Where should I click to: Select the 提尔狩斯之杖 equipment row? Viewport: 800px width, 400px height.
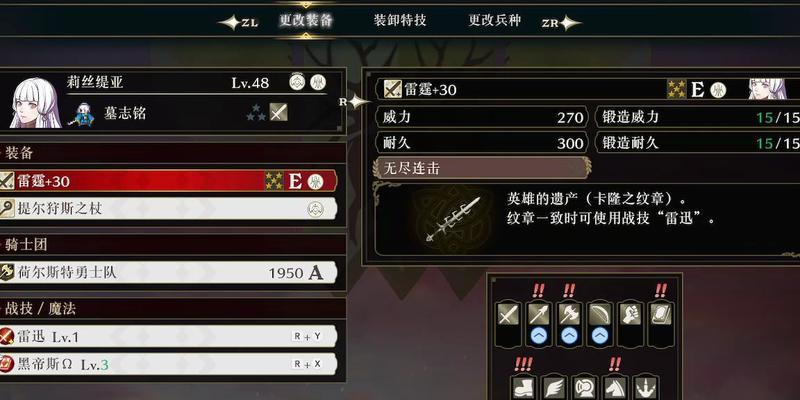pos(168,208)
